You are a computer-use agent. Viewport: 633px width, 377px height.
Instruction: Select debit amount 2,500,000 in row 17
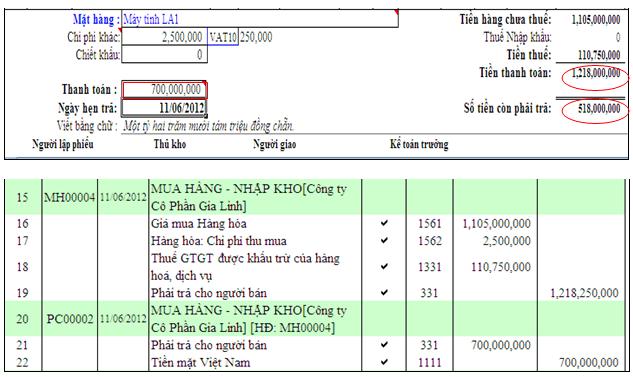click(507, 241)
